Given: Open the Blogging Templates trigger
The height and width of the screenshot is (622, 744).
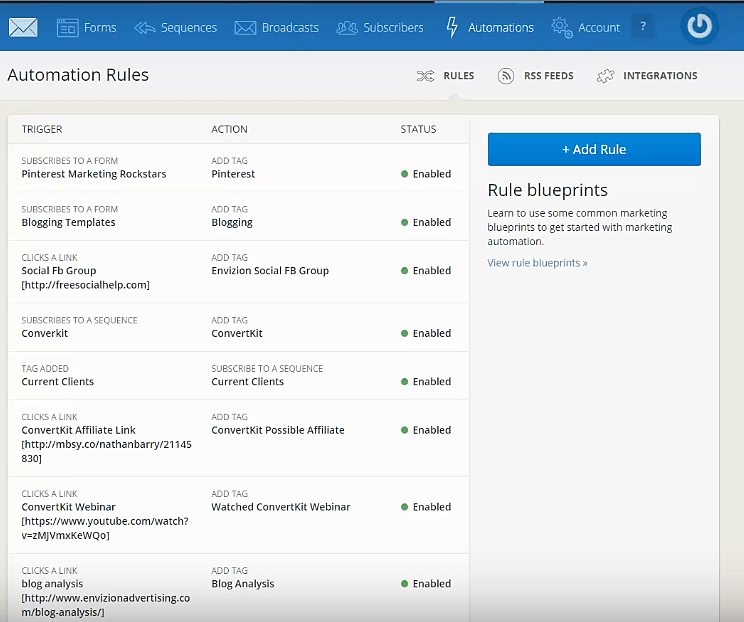Looking at the screenshot, I should (x=68, y=223).
